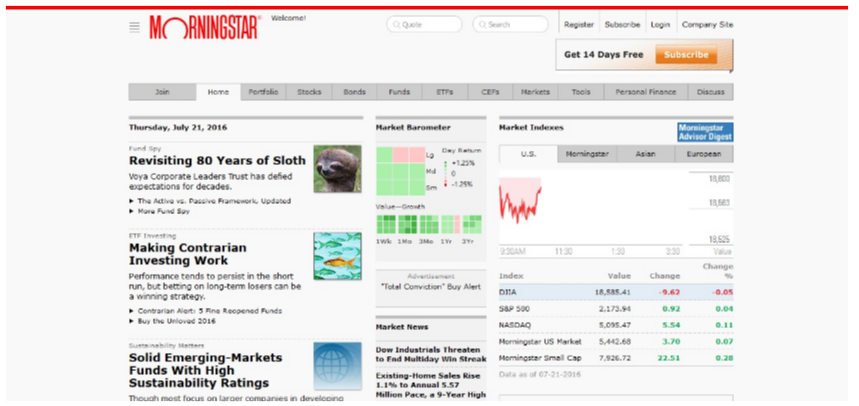Click the 3Yr value-growth heatmap
The width and height of the screenshot is (859, 406).
[x=472, y=225]
